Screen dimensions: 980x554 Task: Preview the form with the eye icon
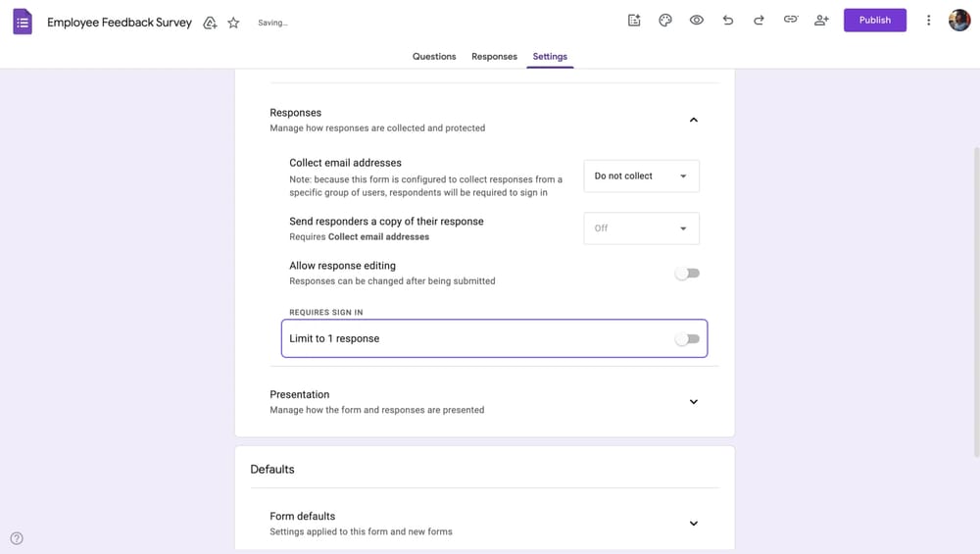point(696,20)
